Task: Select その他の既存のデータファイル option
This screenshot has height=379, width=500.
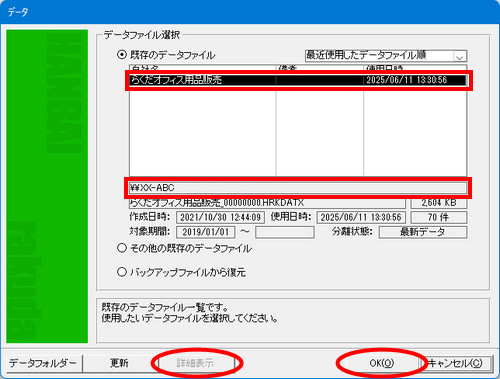Action: click(x=122, y=248)
